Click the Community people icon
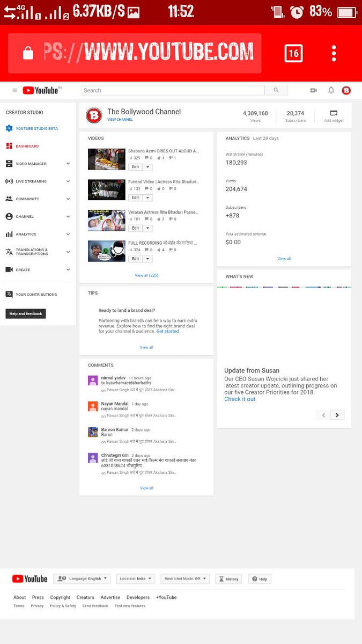Screen dimensions: 362x644 pos(9,199)
